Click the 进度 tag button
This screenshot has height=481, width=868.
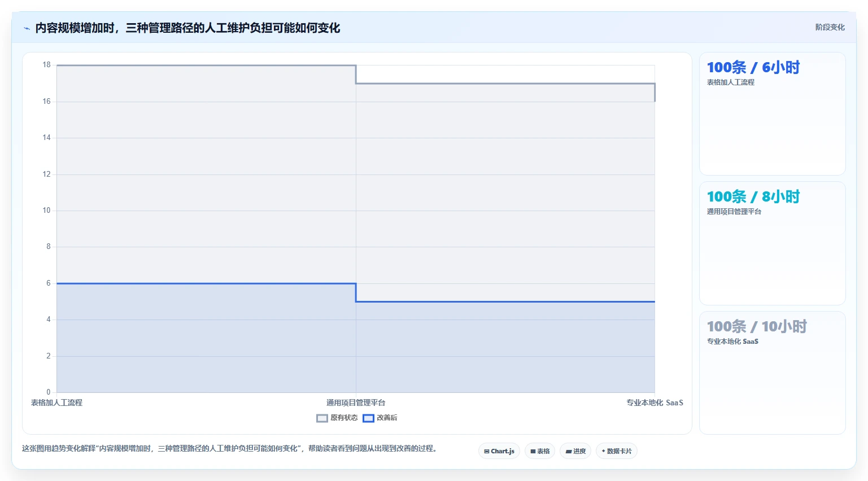pos(575,451)
